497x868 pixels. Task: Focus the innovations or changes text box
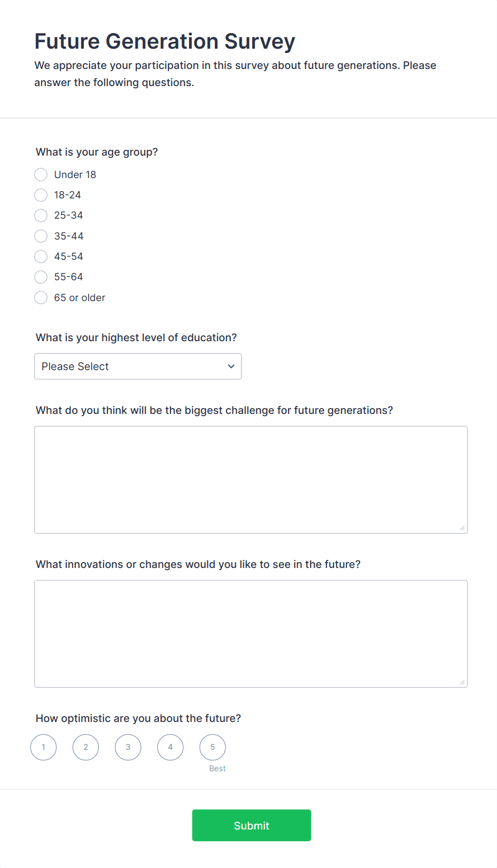click(x=251, y=634)
